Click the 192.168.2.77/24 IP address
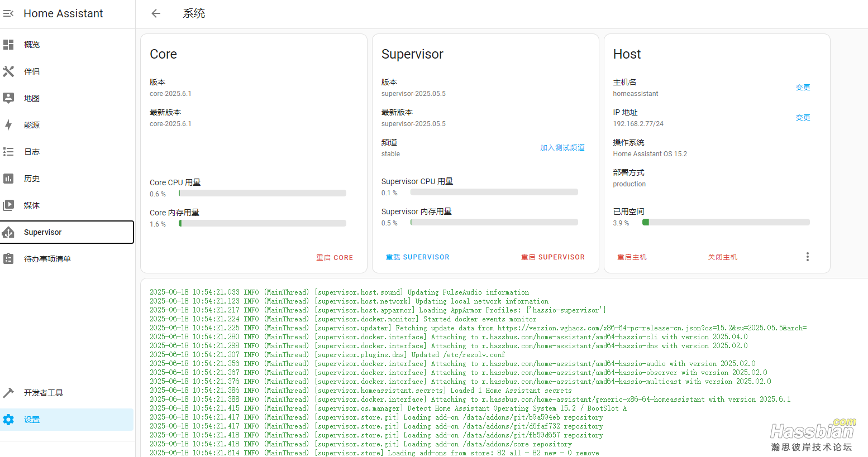 [638, 124]
